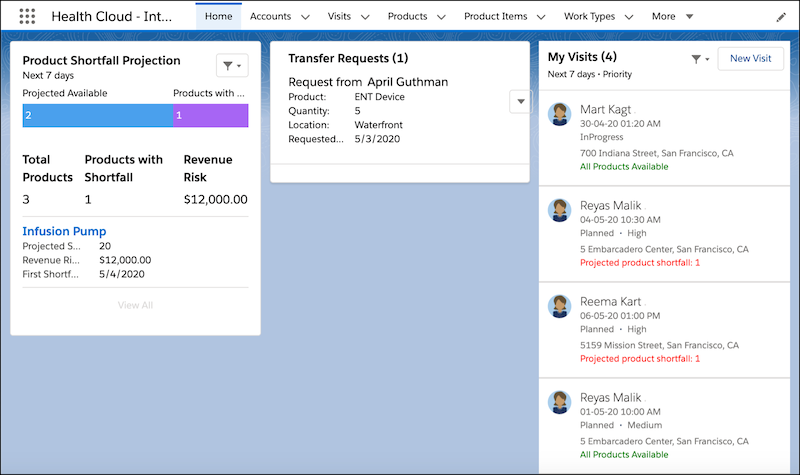Click Request from April Guthman heading
This screenshot has height=475, width=800.
point(368,82)
